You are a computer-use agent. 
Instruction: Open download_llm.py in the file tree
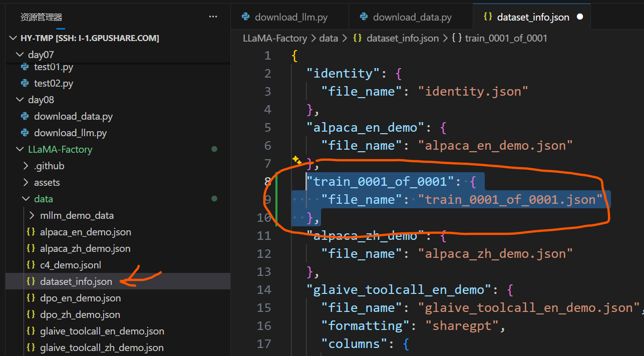coord(70,133)
